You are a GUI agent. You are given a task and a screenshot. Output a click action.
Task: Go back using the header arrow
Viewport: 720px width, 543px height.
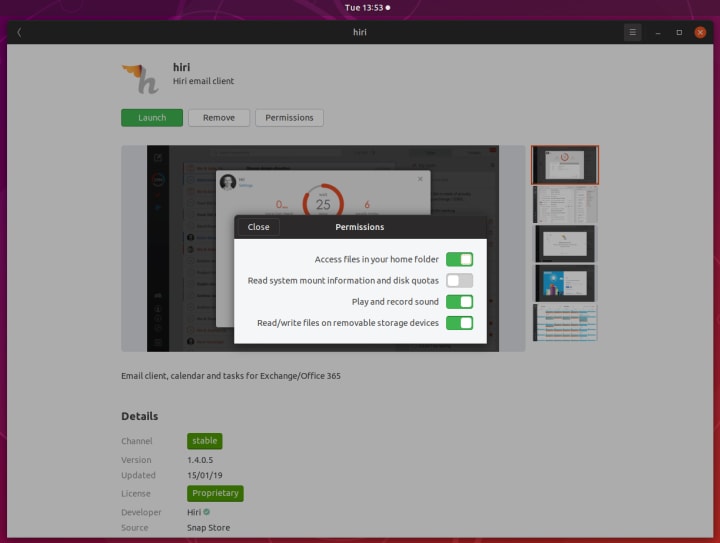(19, 32)
